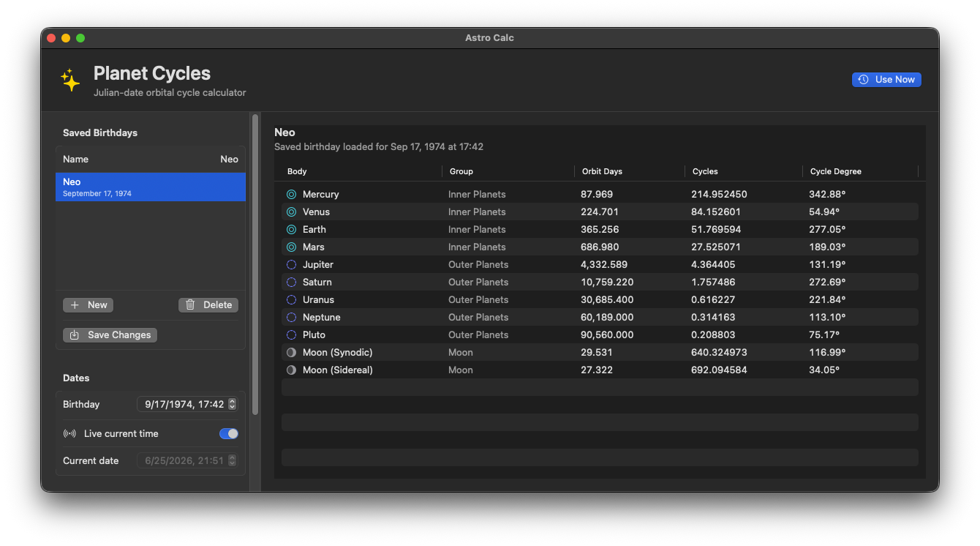This screenshot has width=980, height=546.
Task: Click the Pluto dashed circle icon
Action: (291, 335)
